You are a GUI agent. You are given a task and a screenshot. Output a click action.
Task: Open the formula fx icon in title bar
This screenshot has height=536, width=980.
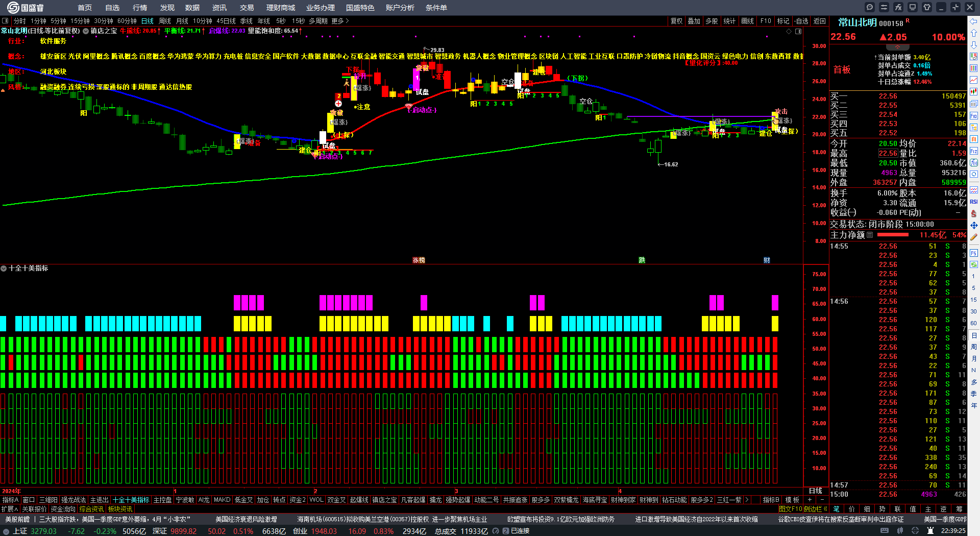pos(898,7)
